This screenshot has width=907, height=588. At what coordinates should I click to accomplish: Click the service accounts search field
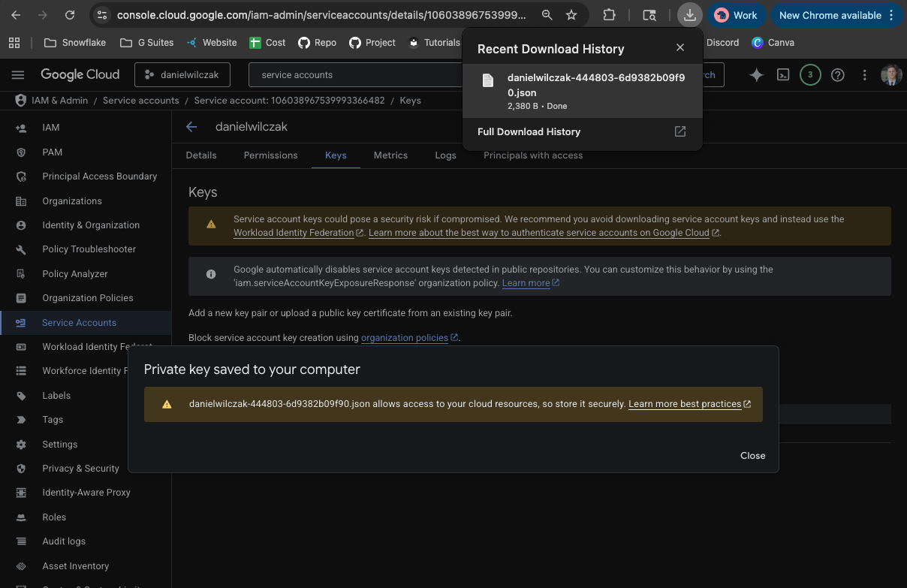[x=360, y=75]
